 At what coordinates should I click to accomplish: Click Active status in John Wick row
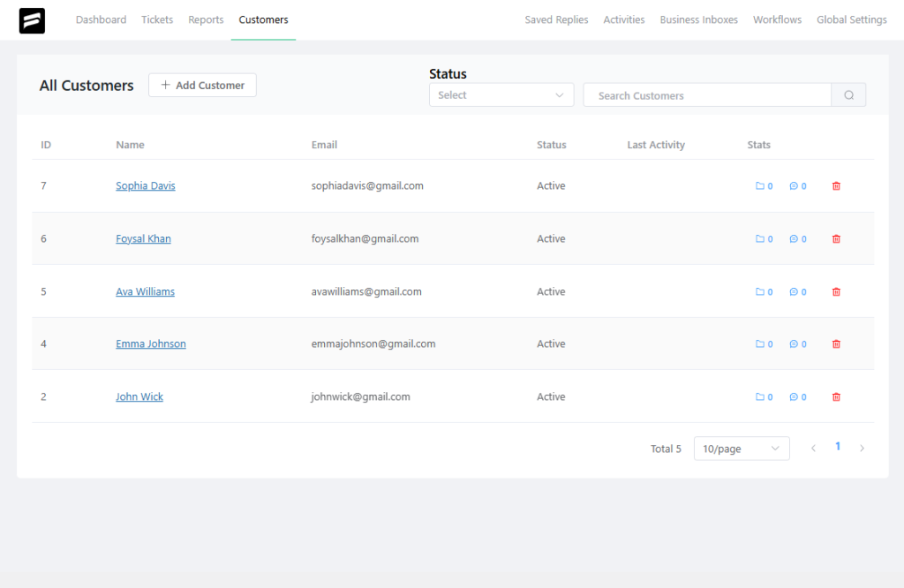click(x=551, y=396)
